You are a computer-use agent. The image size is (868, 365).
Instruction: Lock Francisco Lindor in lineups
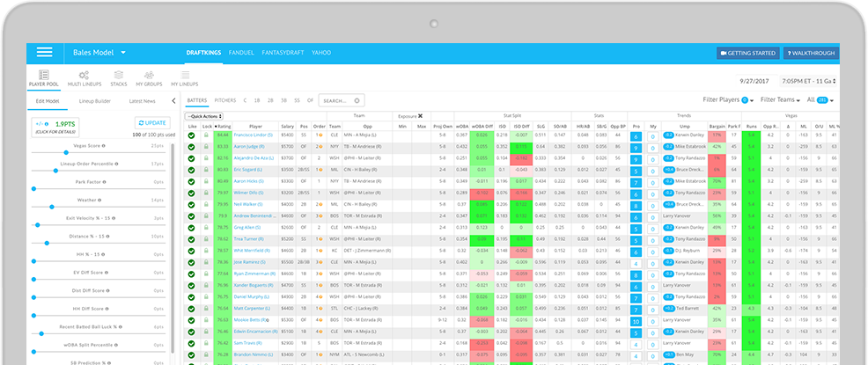click(x=207, y=135)
